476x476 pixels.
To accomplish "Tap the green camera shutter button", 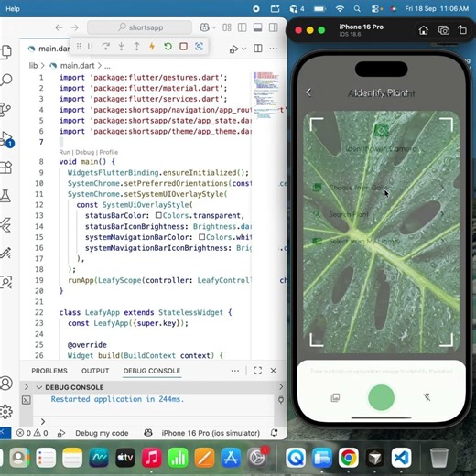I will (381, 397).
